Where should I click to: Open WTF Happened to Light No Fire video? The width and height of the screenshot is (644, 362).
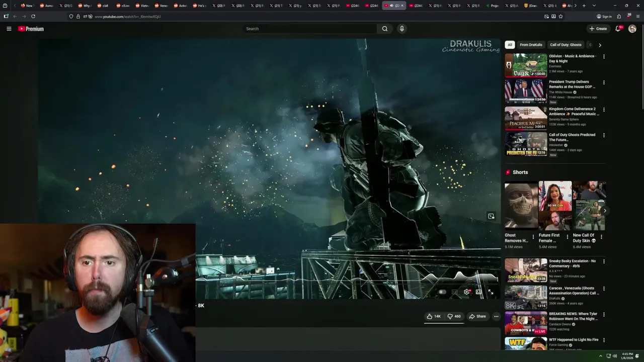(574, 340)
